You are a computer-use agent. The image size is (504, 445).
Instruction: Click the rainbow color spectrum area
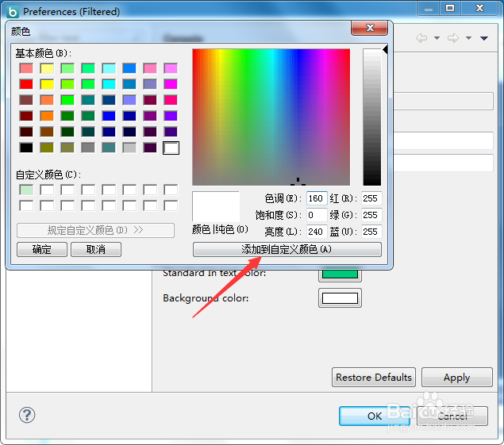[271, 117]
